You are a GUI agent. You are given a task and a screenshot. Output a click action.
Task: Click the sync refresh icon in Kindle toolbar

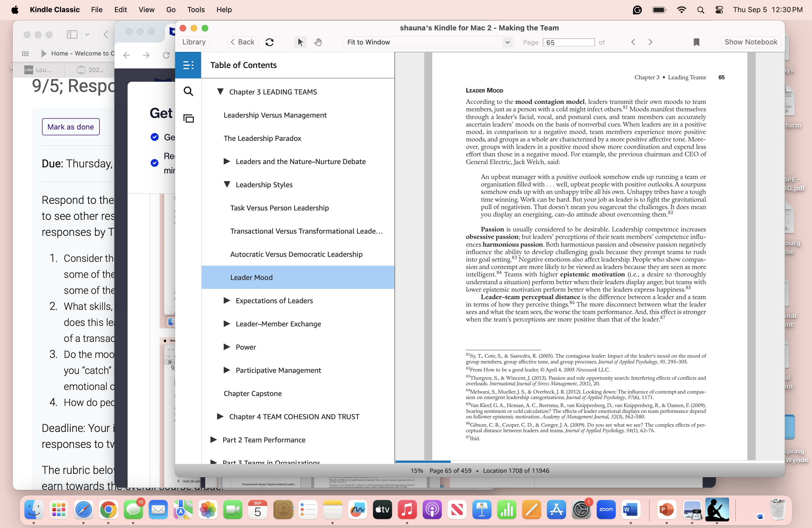[270, 42]
